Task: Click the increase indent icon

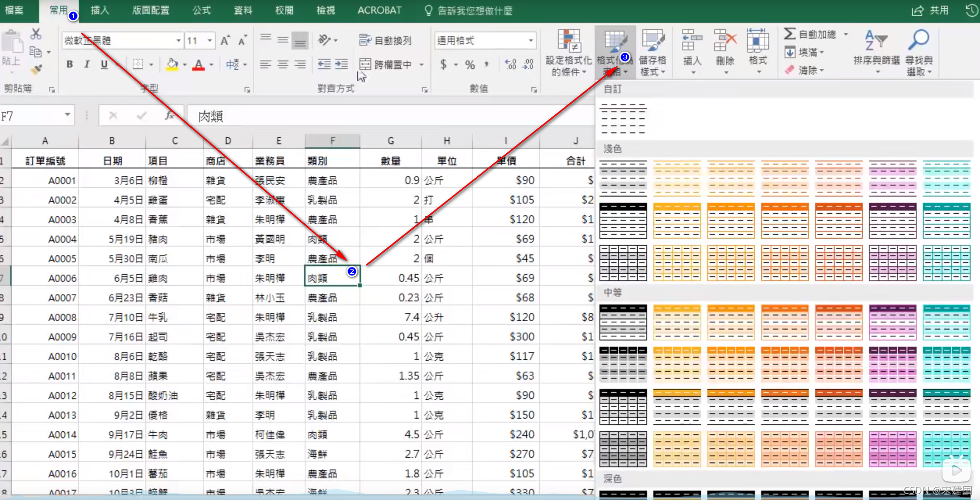Action: pos(341,64)
